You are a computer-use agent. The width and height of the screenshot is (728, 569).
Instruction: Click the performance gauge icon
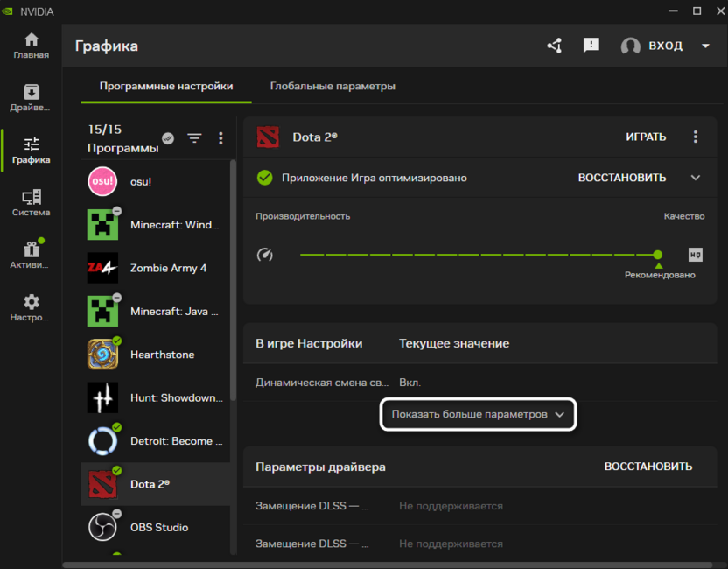(264, 255)
